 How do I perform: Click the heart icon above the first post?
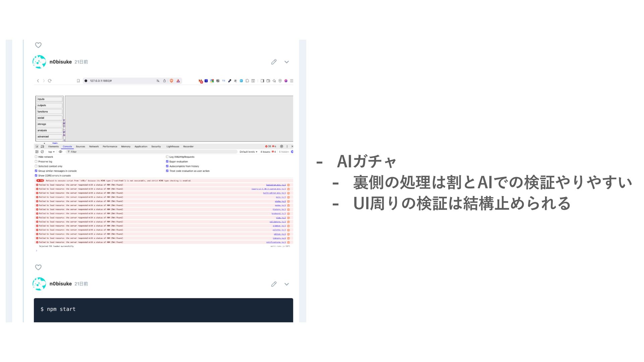(x=38, y=45)
